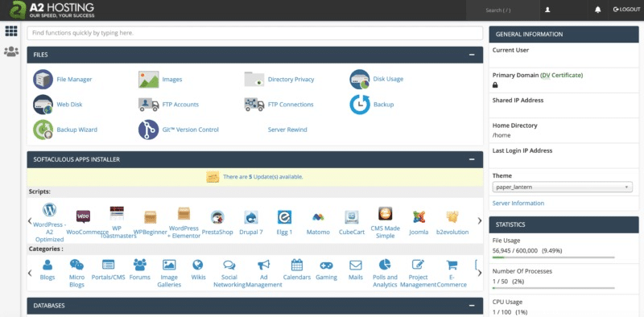Image resolution: width=644 pixels, height=317 pixels.
Task: Select the Drupal 7 script icon
Action: pos(251,216)
